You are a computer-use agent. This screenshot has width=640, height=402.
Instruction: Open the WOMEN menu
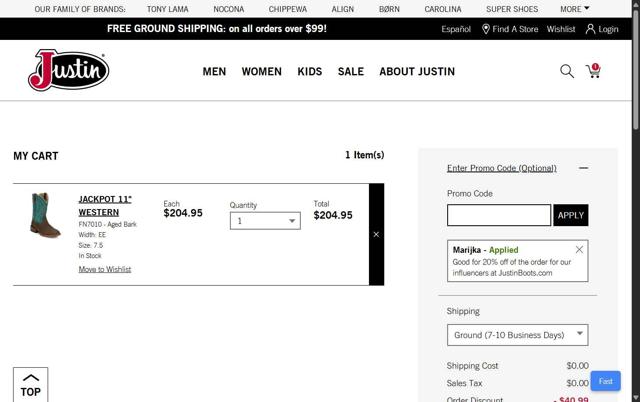[x=262, y=71]
